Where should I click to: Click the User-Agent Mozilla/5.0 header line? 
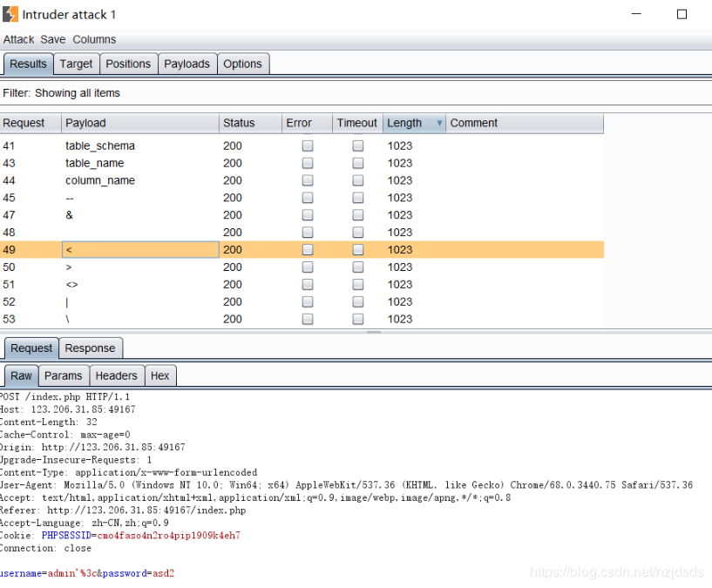coord(347,485)
